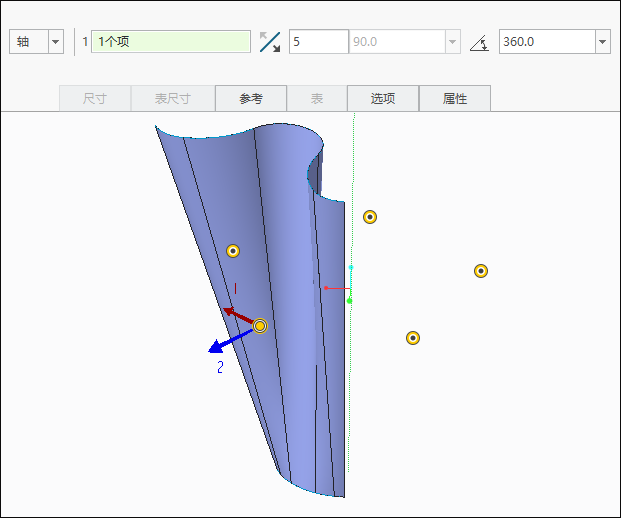
Task: Toggle the uppermost pattern member dot right of the axis
Action: (370, 217)
